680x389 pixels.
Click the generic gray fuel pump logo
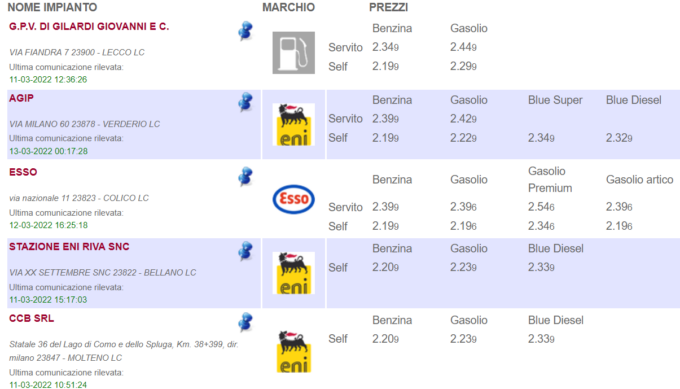click(x=294, y=52)
